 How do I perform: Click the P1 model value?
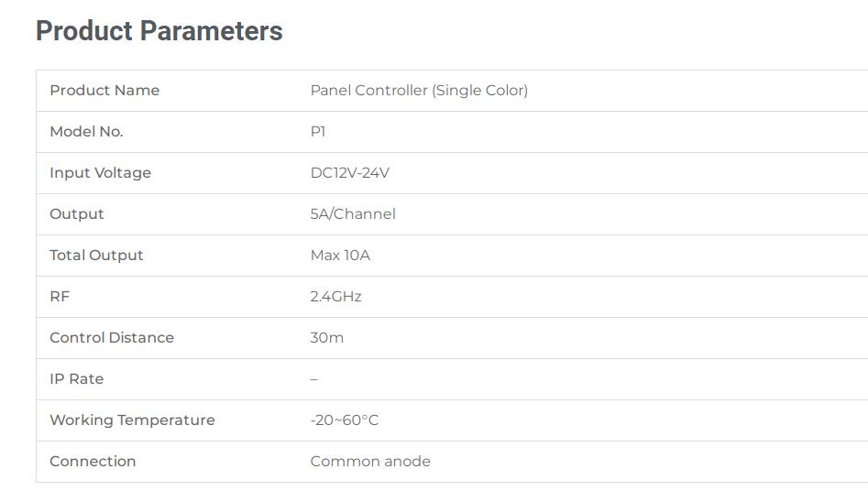pyautogui.click(x=318, y=132)
